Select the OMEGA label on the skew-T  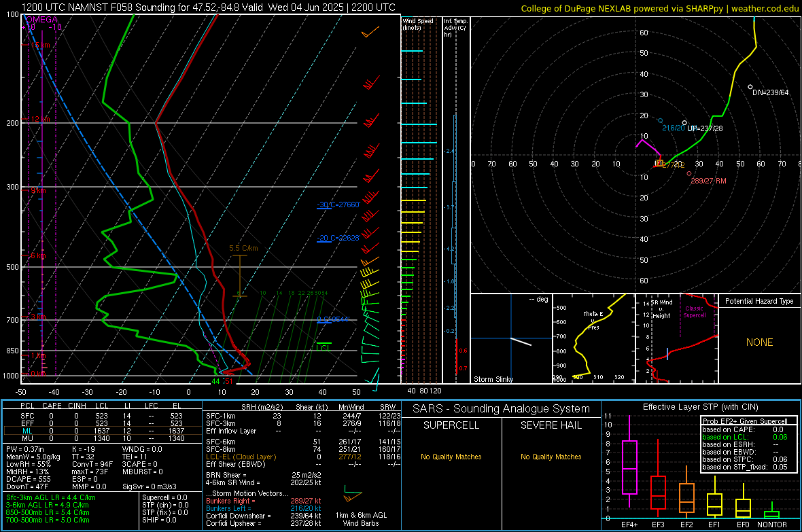click(x=42, y=20)
